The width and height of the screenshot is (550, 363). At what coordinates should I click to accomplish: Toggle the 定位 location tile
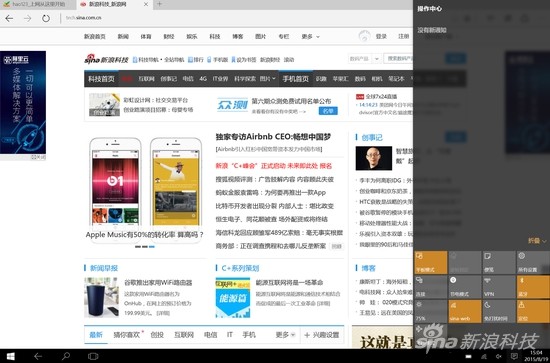click(533, 311)
